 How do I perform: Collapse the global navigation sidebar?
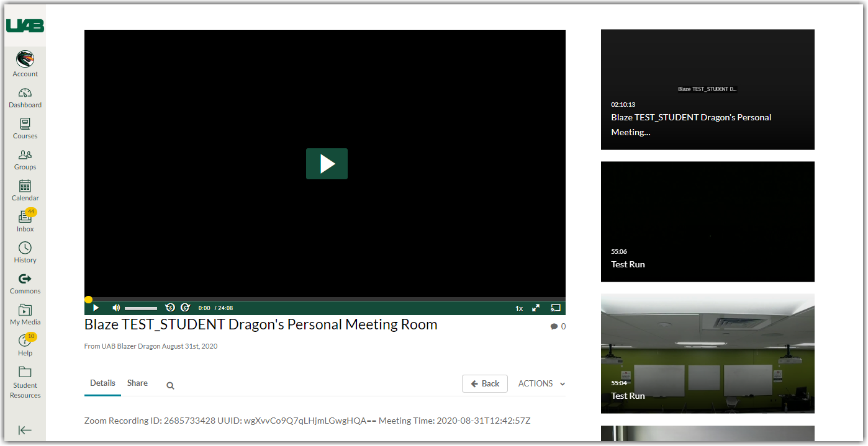click(x=25, y=430)
